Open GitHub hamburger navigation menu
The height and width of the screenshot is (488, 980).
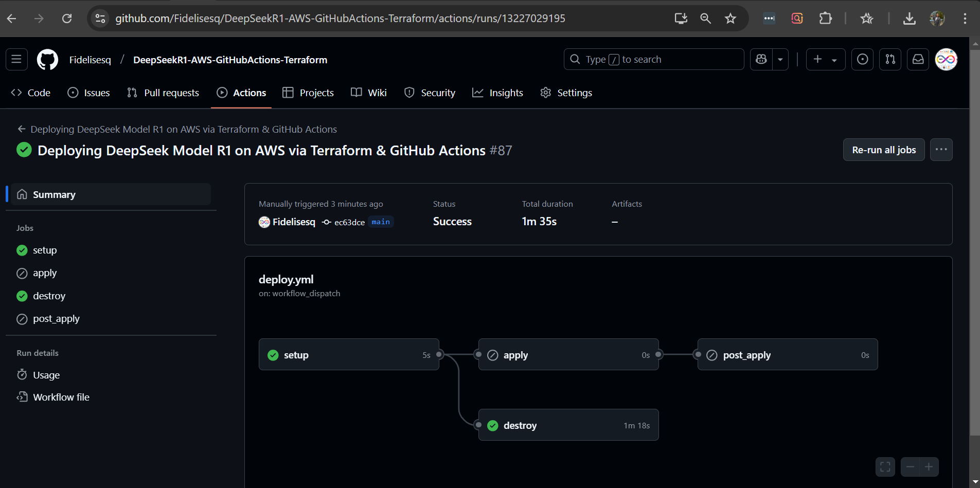(16, 59)
